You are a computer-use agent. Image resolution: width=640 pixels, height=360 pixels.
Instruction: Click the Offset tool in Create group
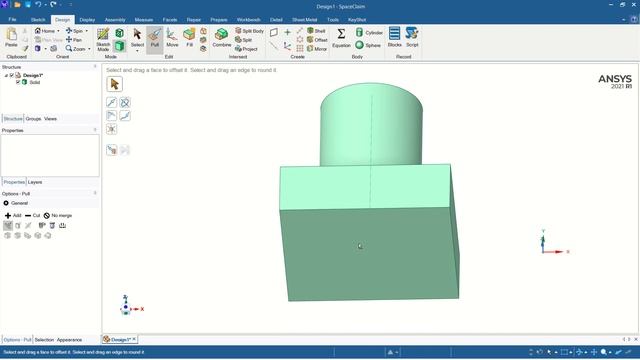coord(317,40)
